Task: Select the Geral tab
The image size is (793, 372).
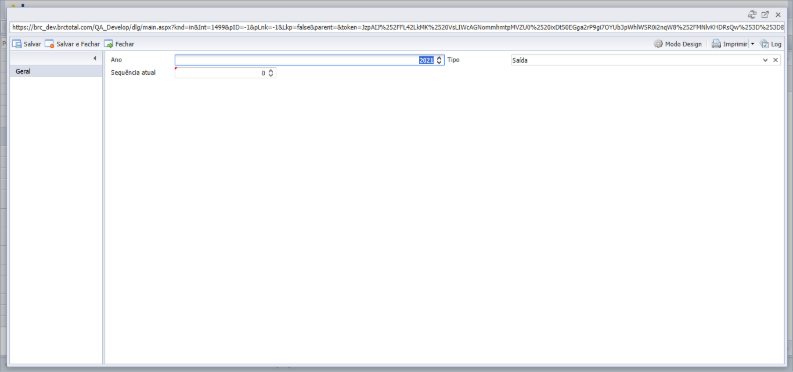Action: click(x=56, y=71)
